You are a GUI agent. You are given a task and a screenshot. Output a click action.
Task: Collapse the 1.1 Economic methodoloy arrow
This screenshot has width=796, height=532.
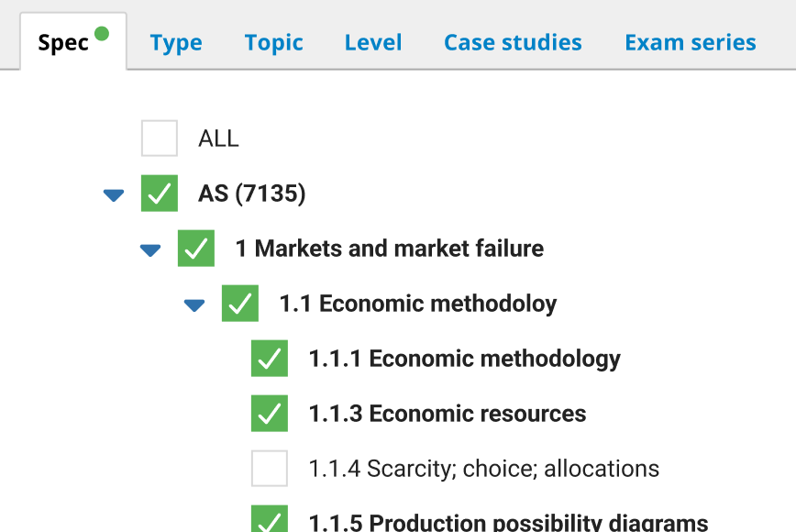194,305
